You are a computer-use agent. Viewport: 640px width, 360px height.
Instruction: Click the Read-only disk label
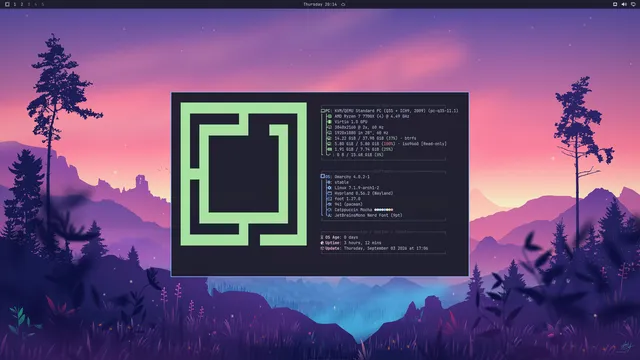pyautogui.click(x=434, y=144)
